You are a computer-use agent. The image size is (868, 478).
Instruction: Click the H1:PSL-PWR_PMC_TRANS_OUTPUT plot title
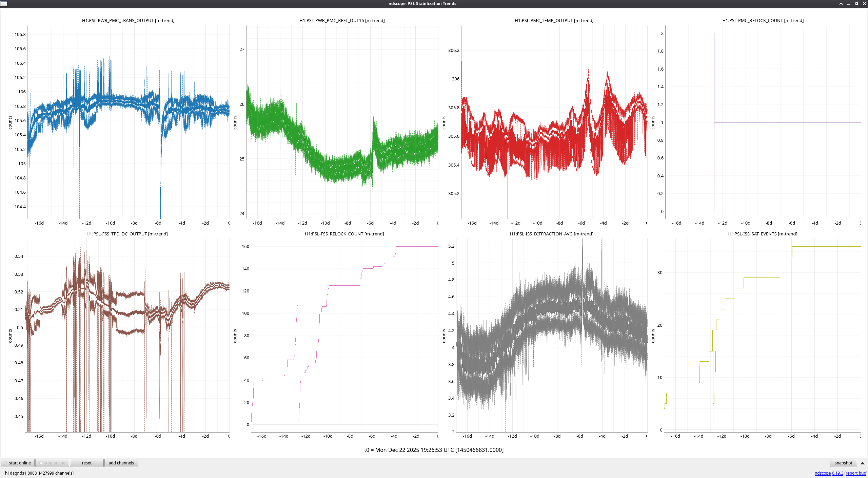[128, 20]
